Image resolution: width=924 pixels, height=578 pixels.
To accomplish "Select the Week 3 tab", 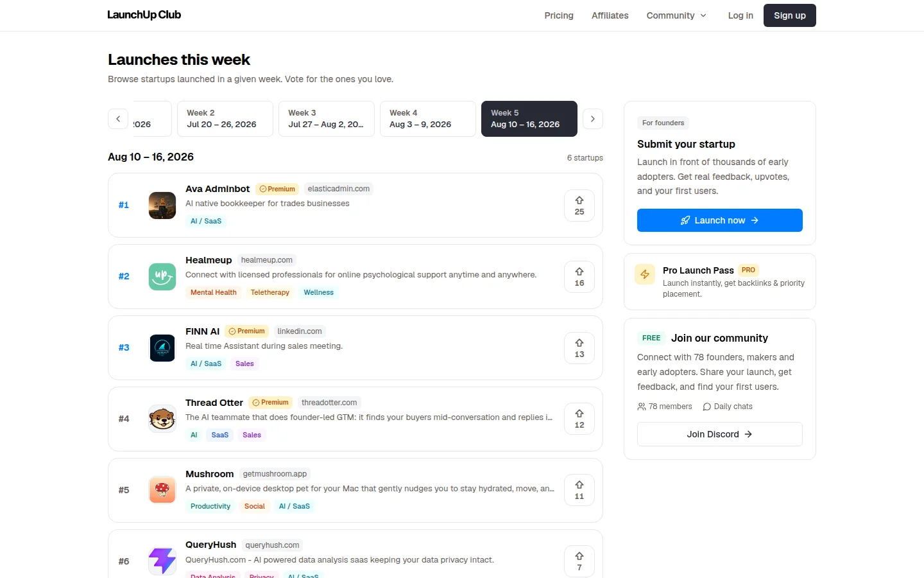I will pyautogui.click(x=327, y=119).
